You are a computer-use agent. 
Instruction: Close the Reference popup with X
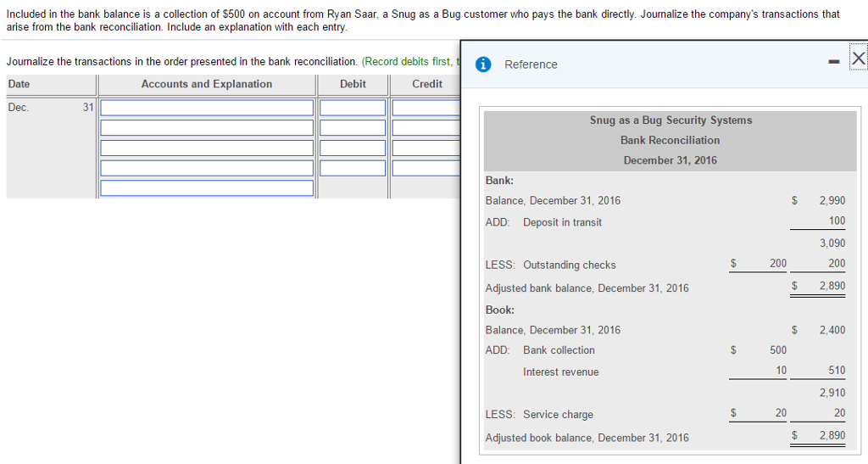(x=857, y=58)
